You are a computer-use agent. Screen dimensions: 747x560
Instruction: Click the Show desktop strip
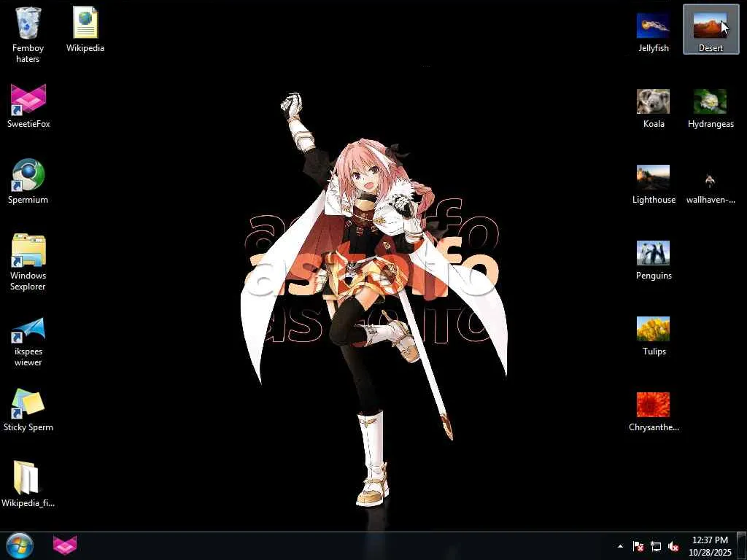coord(742,546)
